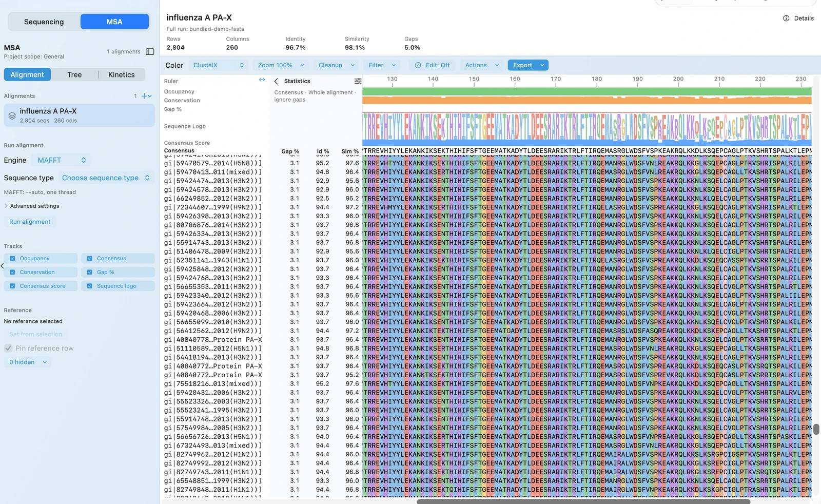Select row gi|56412562…2012(H9N2))]
Screen dimensions: 821x504
(213, 331)
